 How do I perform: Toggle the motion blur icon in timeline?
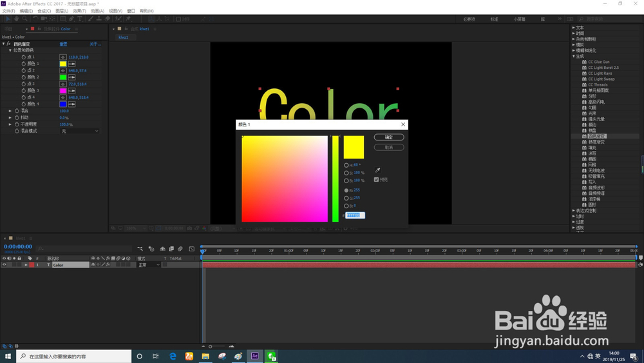[x=180, y=249]
